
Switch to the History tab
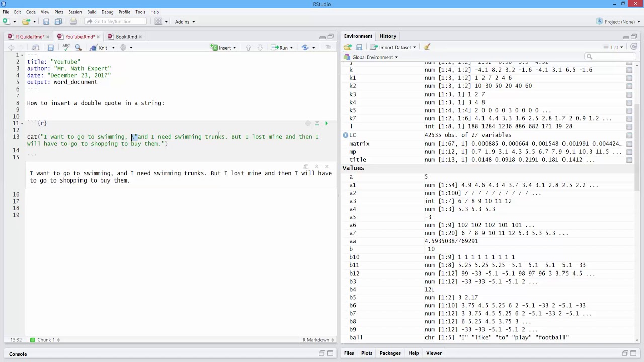click(x=388, y=36)
